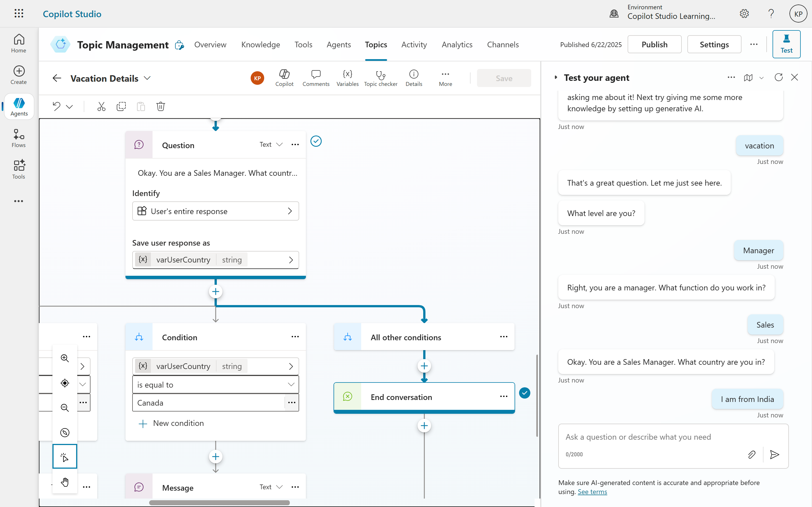Viewport: 812px width, 507px height.
Task: Open the Variables panel
Action: pyautogui.click(x=347, y=78)
